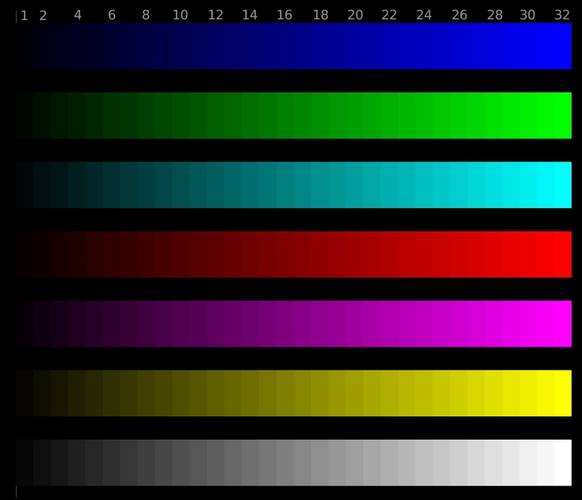
Task: Pick the magenta swatch under label 12
Action: [x=216, y=324]
